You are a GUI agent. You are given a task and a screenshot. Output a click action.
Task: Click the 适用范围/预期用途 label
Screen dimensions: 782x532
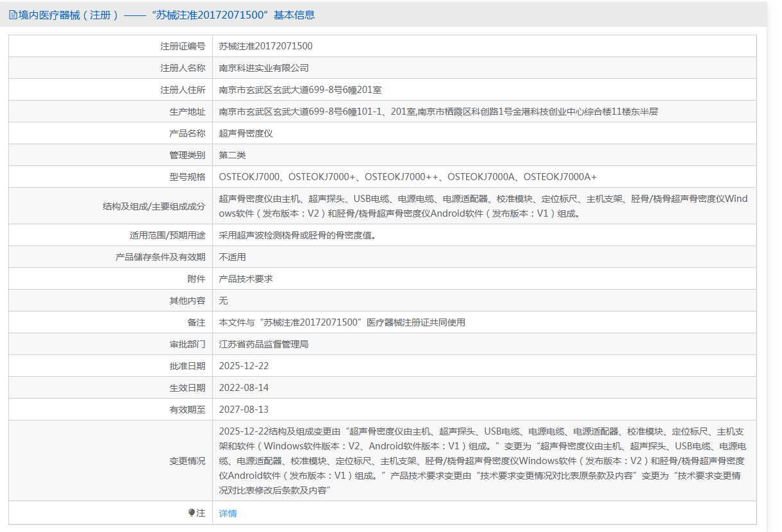click(x=167, y=235)
